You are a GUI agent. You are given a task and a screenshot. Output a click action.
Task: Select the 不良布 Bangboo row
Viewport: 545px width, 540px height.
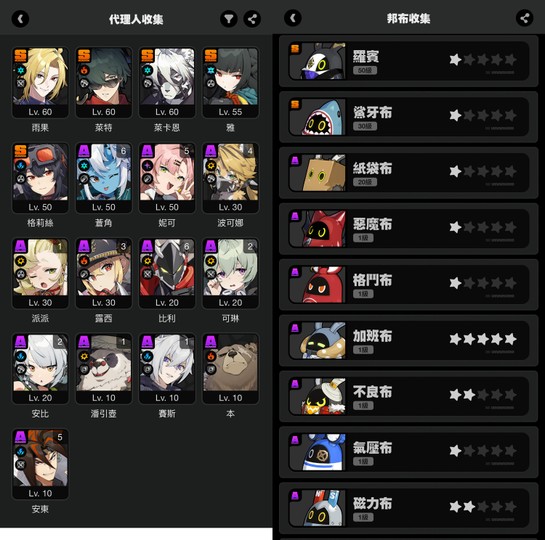tap(409, 396)
